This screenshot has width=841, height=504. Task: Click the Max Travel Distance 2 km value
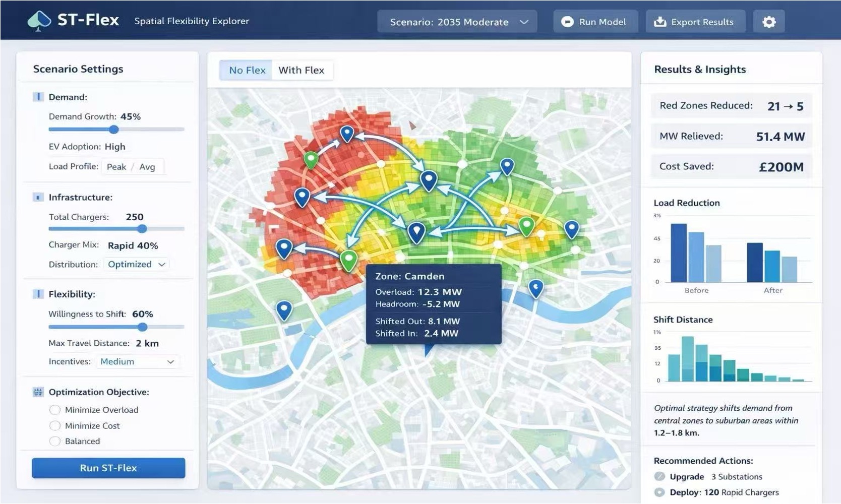click(147, 343)
